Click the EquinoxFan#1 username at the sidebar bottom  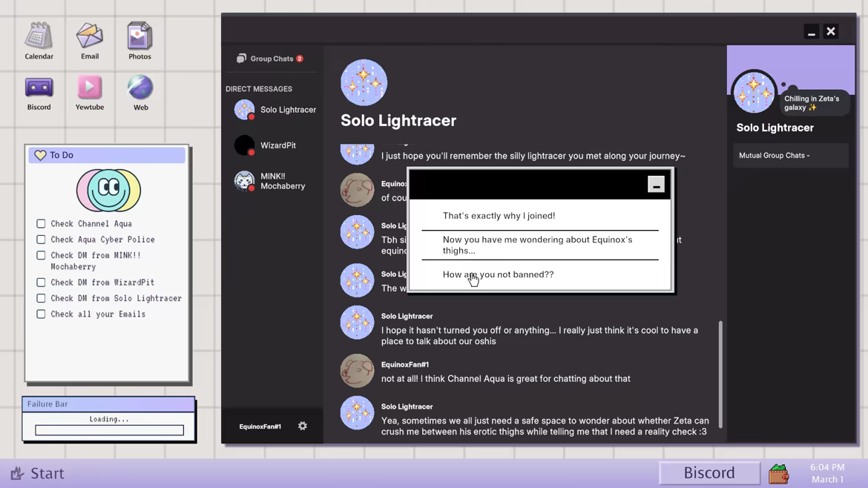260,426
